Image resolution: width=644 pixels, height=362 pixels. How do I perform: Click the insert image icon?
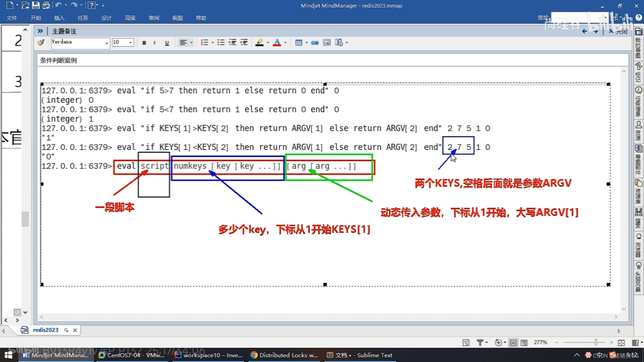coord(327,43)
